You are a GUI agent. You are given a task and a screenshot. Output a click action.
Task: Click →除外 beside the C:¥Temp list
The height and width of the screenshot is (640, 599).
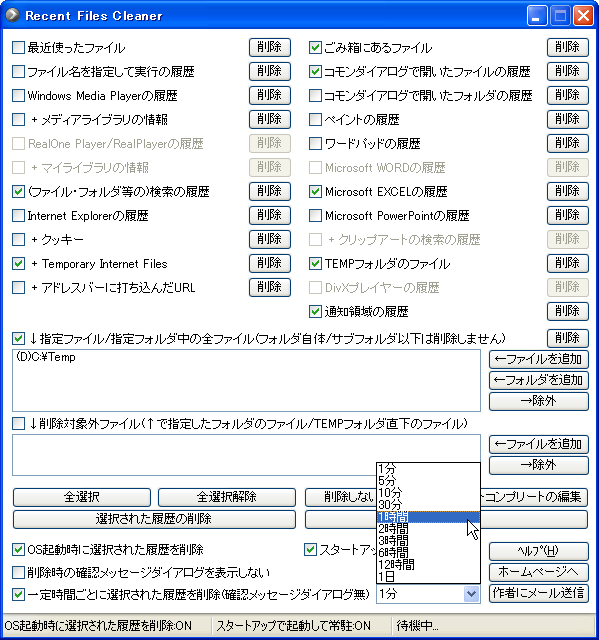click(539, 401)
